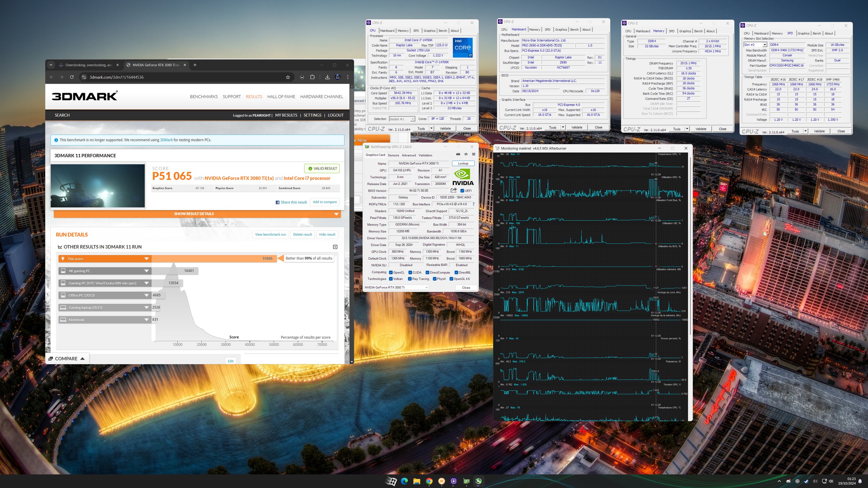Click the Search field on 3DMark site
Screen dimensions: 868x488
pyautogui.click(x=62, y=115)
